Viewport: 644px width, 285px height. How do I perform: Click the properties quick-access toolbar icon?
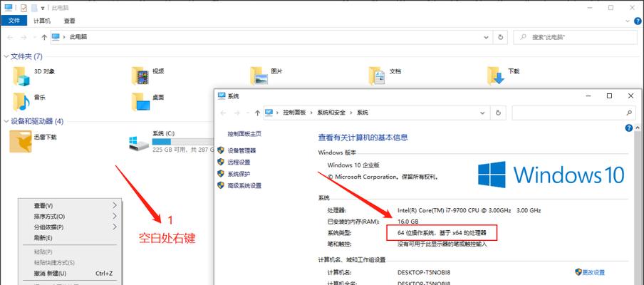[x=24, y=7]
